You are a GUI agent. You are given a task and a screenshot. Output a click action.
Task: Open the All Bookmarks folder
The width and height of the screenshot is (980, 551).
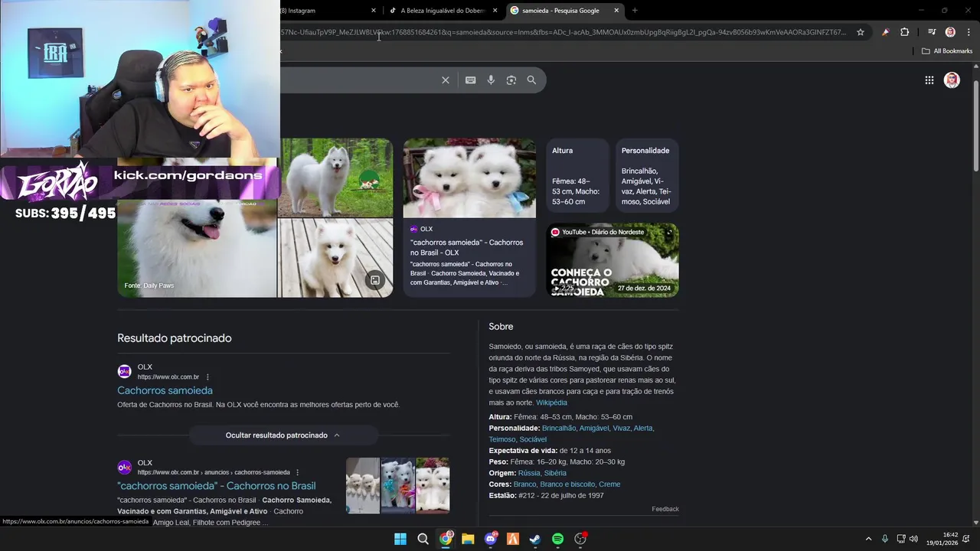[947, 51]
